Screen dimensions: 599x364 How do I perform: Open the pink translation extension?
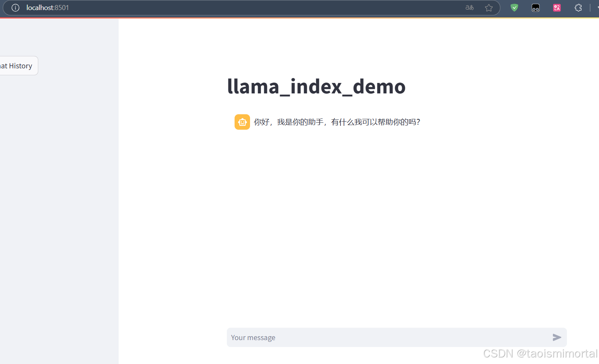pos(556,8)
